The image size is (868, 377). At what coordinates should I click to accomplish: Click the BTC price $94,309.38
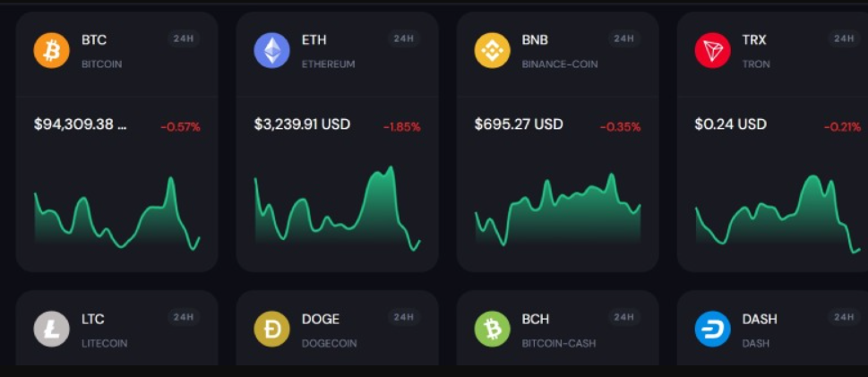[x=80, y=124]
